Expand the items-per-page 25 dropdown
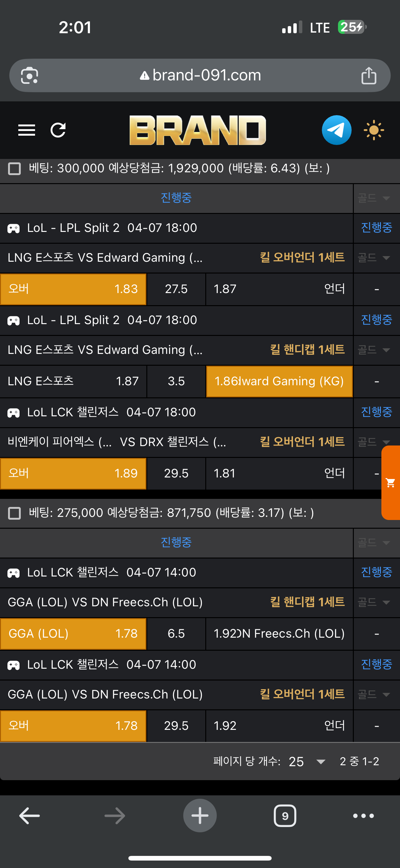 (306, 762)
